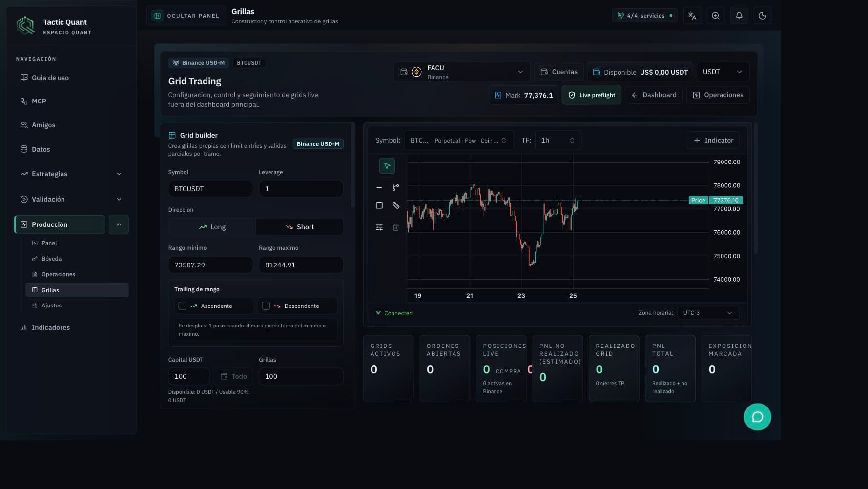Click the Rango maximo field
Viewport: 868px width, 489px height.
coord(301,265)
